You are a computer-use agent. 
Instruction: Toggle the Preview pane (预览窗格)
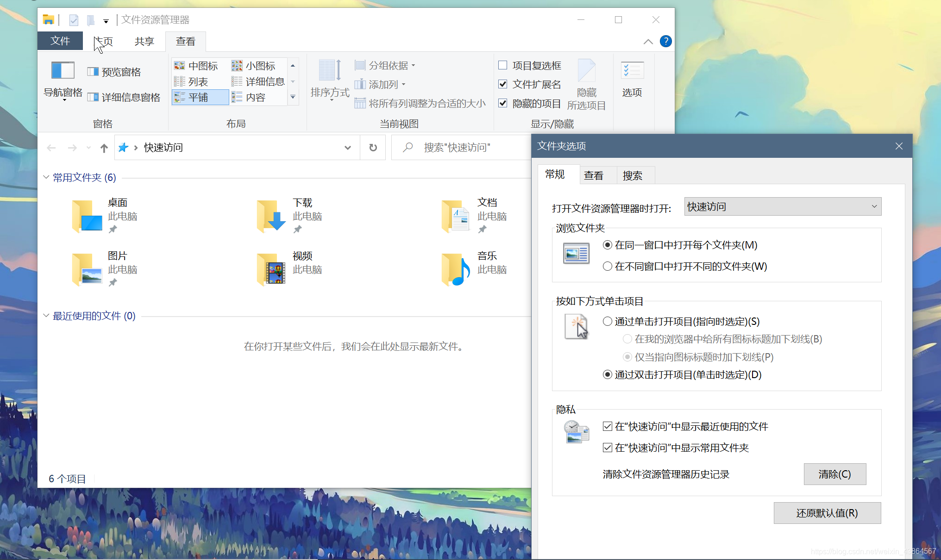[114, 72]
